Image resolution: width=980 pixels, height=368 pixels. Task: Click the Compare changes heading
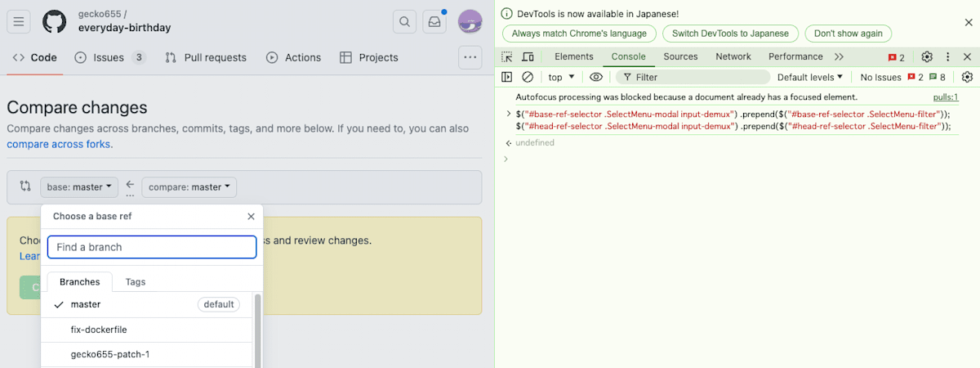77,107
